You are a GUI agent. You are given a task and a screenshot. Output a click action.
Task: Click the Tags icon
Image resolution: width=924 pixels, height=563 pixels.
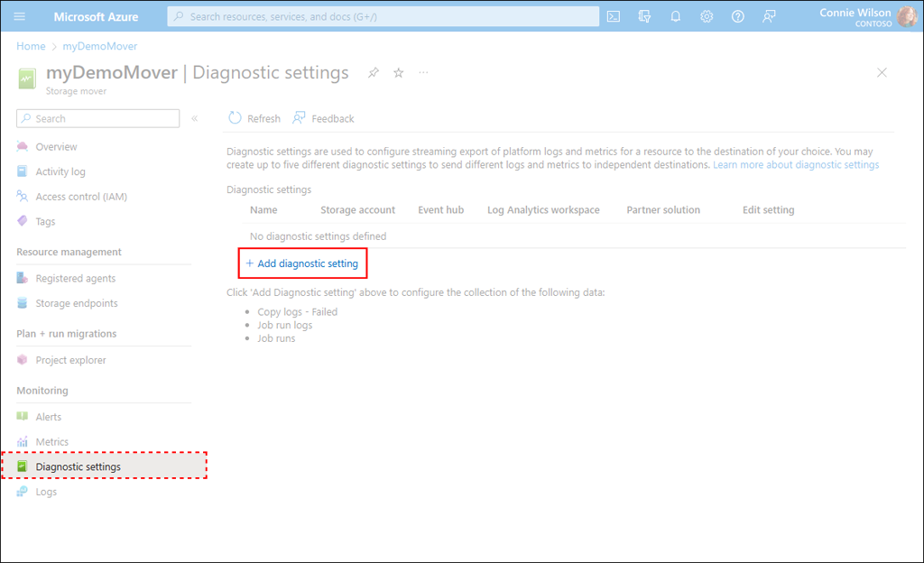(x=23, y=221)
